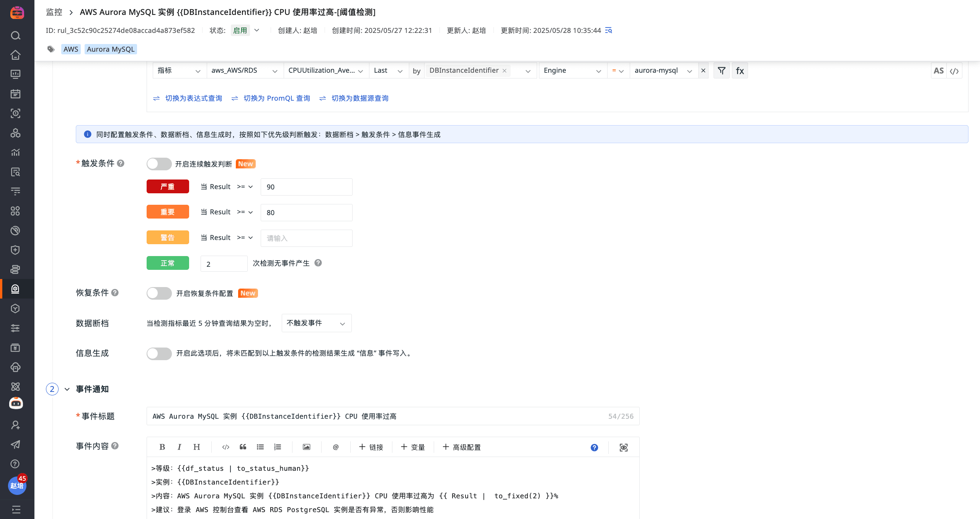
Task: Click the + 变量 button
Action: pos(413,447)
